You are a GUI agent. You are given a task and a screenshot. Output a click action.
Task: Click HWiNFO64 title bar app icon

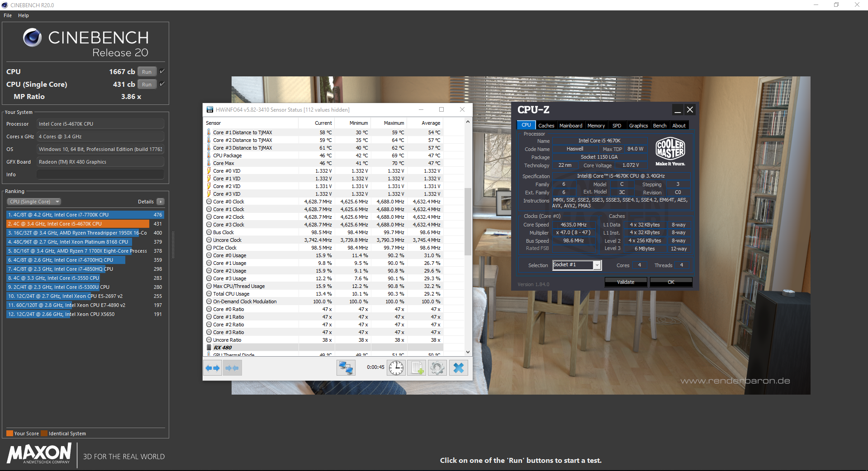click(x=210, y=110)
